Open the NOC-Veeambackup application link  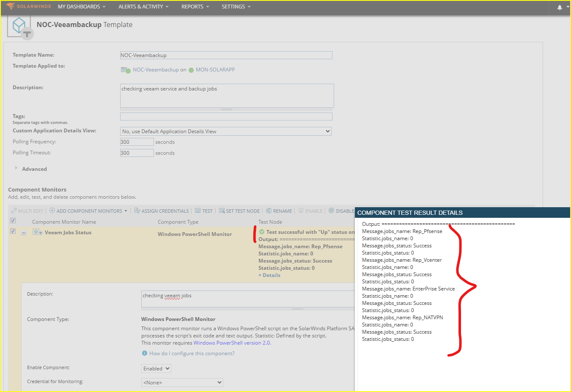(x=156, y=70)
